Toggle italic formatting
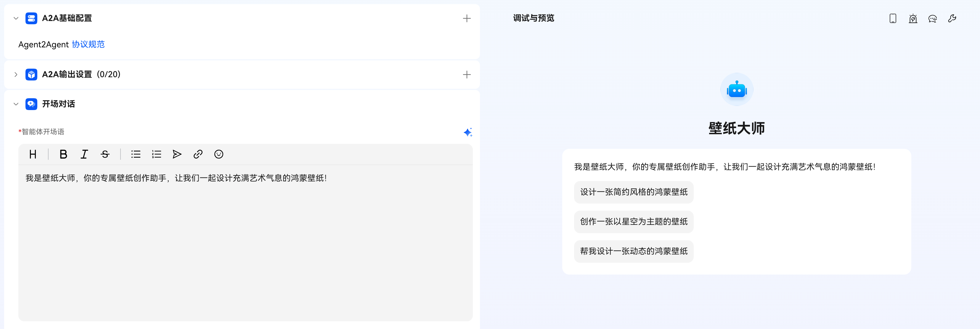The image size is (980, 329). [x=84, y=154]
